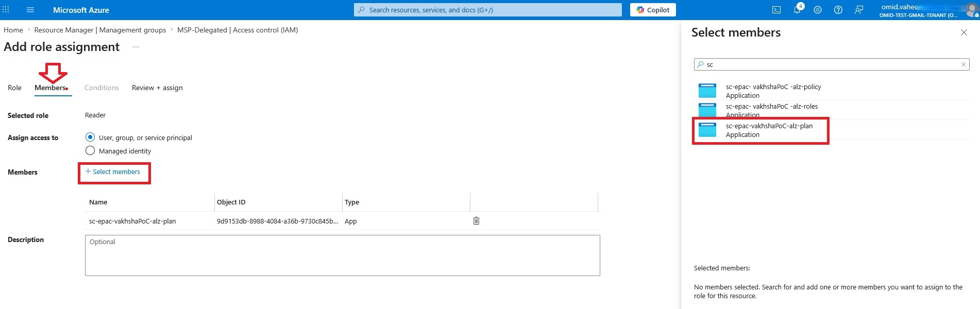
Task: Select Managed identity radio option
Action: coord(90,150)
